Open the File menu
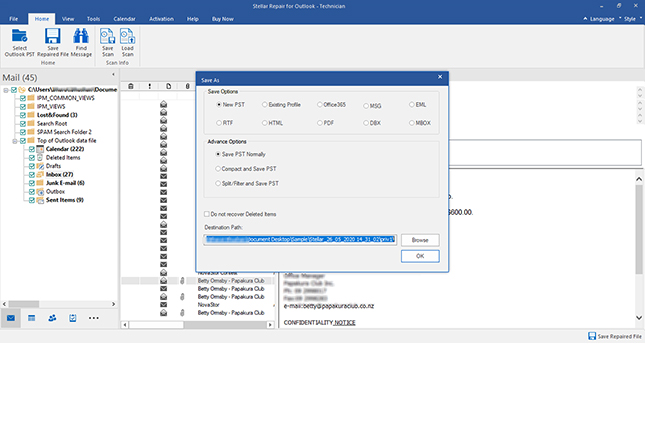The width and height of the screenshot is (645, 421). point(14,19)
